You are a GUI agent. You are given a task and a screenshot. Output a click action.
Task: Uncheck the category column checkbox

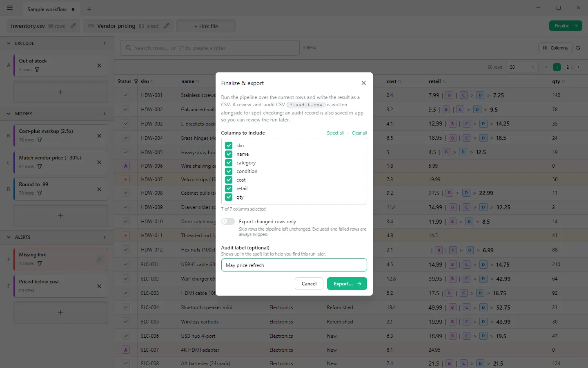coord(229,163)
